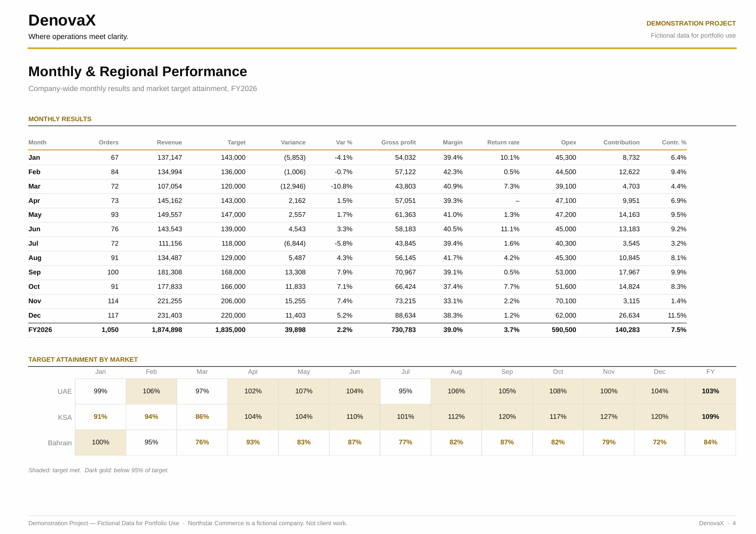This screenshot has height=534, width=756.
Task: Click Dec contribution value 26,634
Action: 629,315
